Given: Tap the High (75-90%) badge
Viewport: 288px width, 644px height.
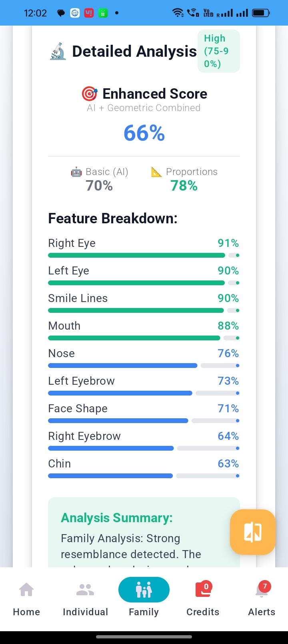Looking at the screenshot, I should pos(218,51).
